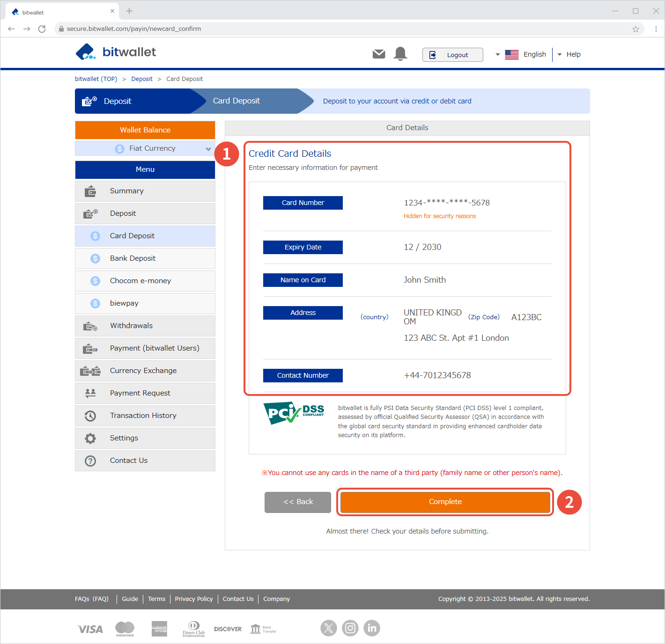Screen dimensions: 665x644
Task: Log out using the Logout button
Action: click(x=452, y=55)
